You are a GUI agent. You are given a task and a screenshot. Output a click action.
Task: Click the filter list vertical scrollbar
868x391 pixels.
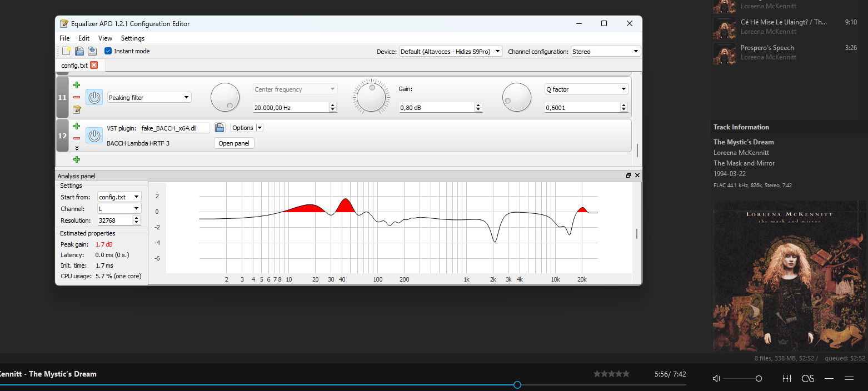point(637,151)
